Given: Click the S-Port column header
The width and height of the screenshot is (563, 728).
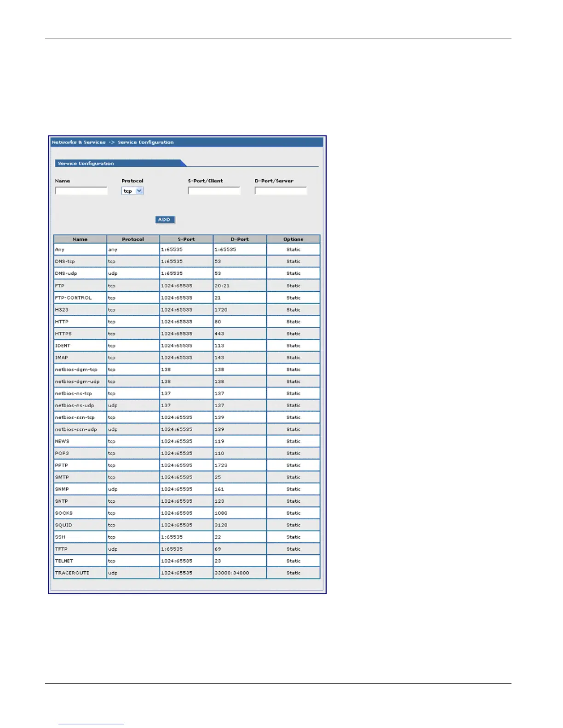Looking at the screenshot, I should tap(186, 239).
